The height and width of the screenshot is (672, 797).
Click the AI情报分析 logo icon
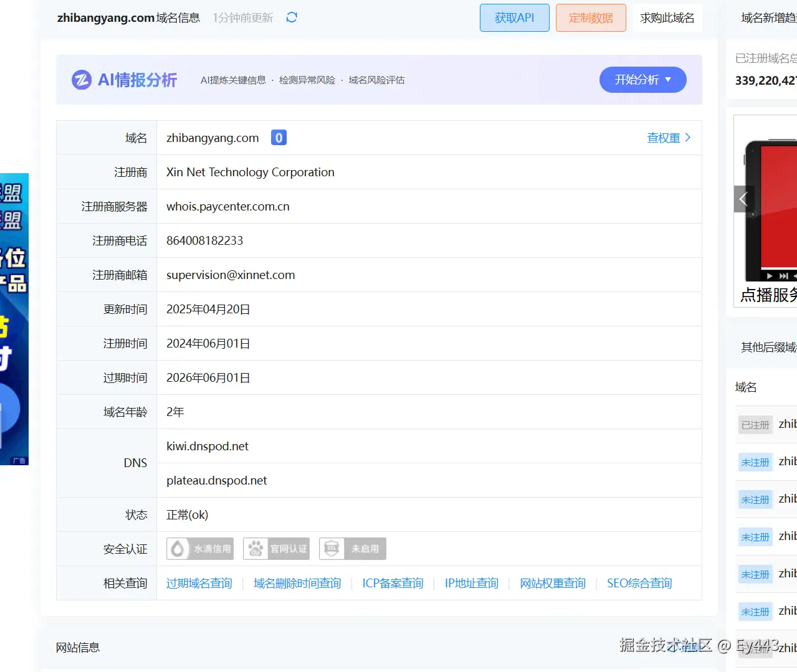(82, 80)
